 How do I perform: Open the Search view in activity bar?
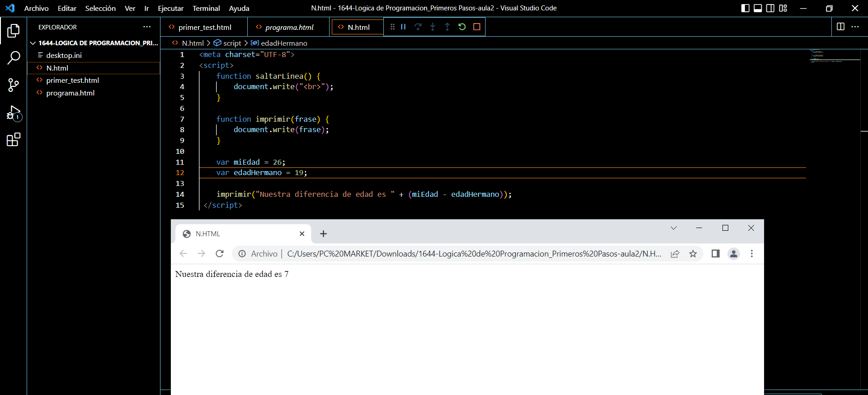pyautogui.click(x=14, y=58)
